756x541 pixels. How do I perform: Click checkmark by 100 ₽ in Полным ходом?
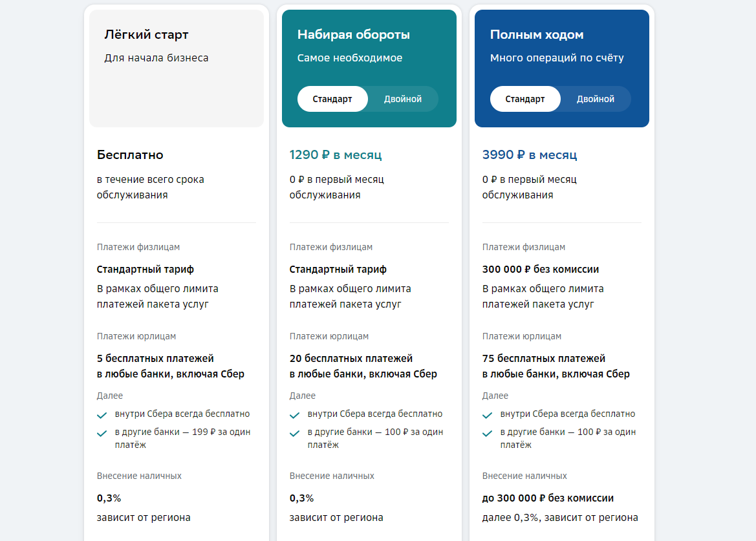(487, 433)
